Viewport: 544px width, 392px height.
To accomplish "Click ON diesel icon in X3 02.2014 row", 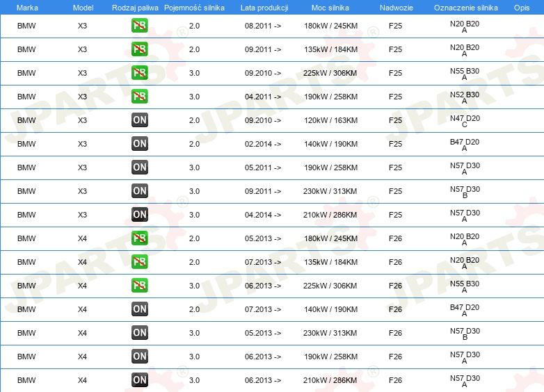I will (x=139, y=144).
